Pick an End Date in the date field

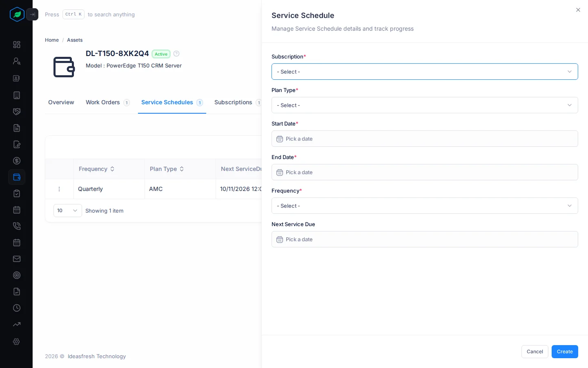click(x=425, y=172)
